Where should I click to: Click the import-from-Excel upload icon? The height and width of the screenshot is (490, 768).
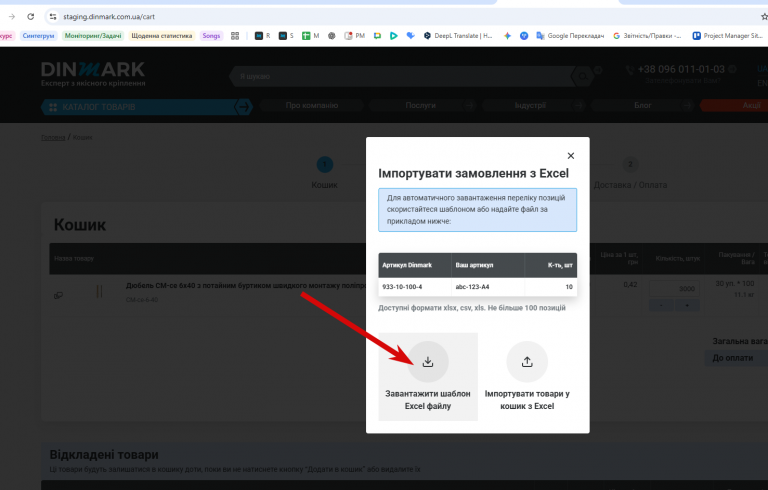[527, 362]
